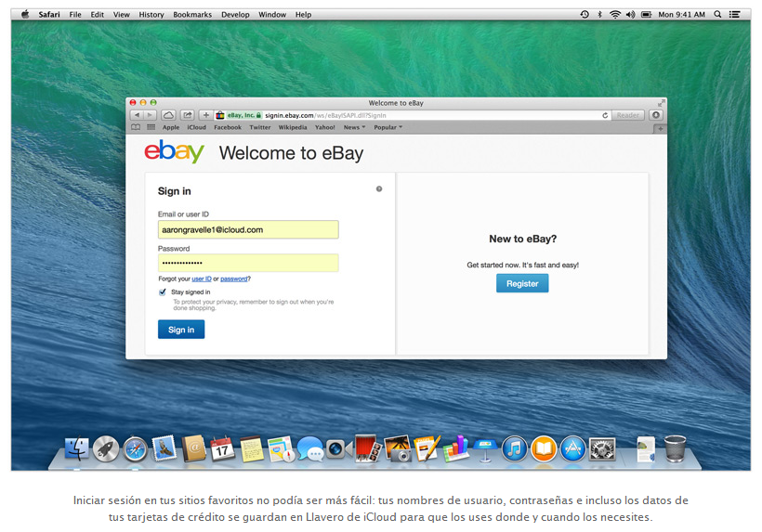Show bookmarks sidebar book icon

tap(136, 127)
